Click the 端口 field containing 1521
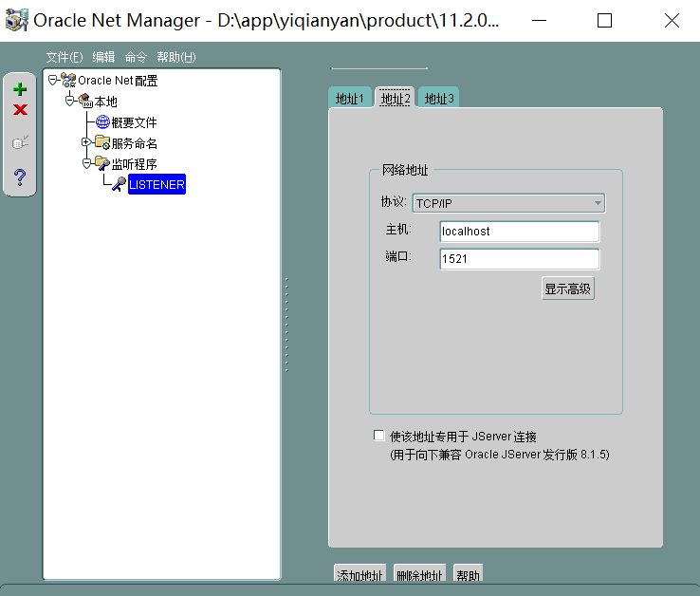 pyautogui.click(x=520, y=259)
